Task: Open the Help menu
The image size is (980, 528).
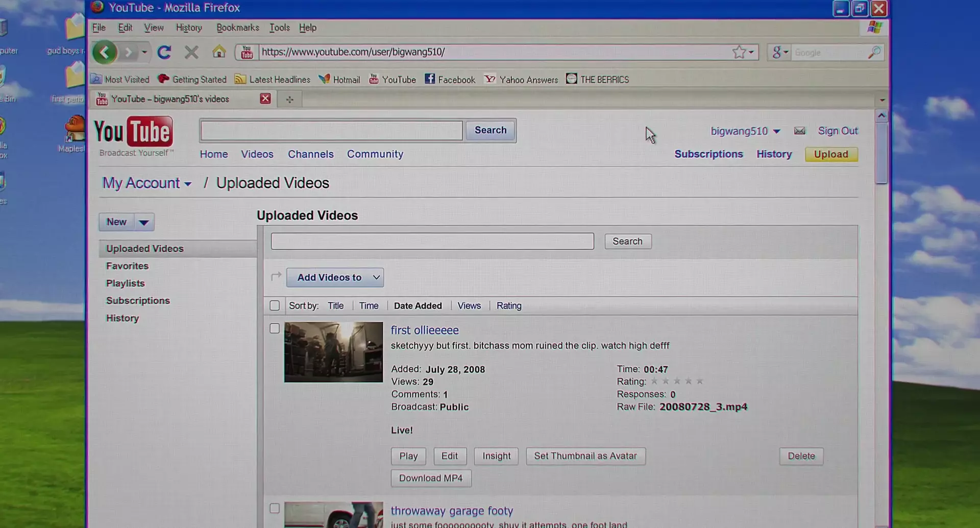Action: click(x=308, y=28)
